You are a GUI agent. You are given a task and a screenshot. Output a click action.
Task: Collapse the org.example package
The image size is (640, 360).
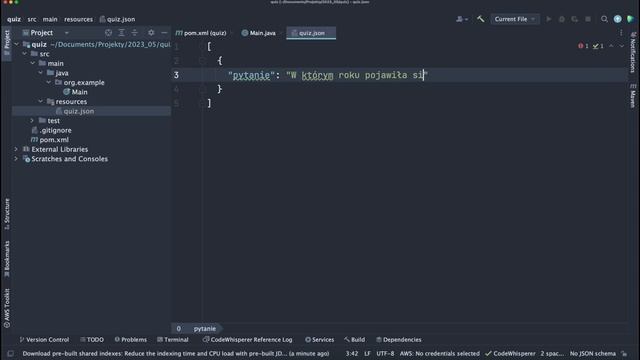(x=49, y=82)
